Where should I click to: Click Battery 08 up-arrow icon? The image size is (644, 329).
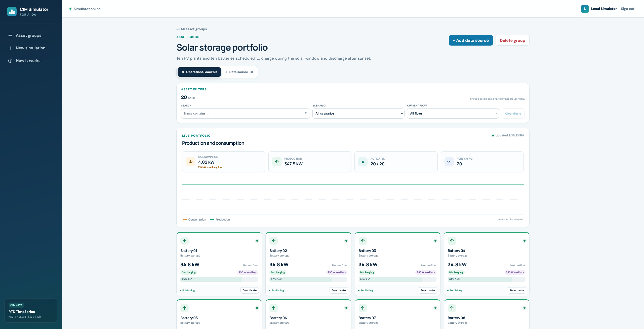point(452,308)
